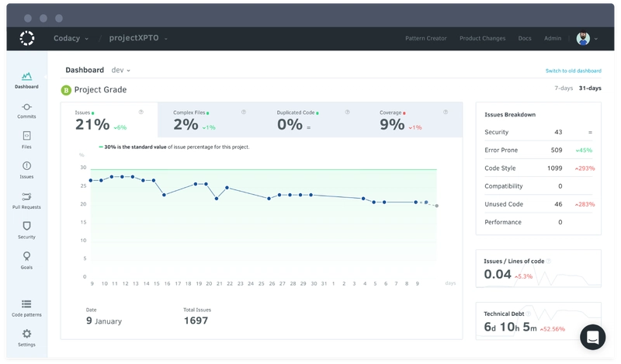Click the Security row in Issues Breakdown
Viewport: 621px width, 364px height.
coord(538,132)
